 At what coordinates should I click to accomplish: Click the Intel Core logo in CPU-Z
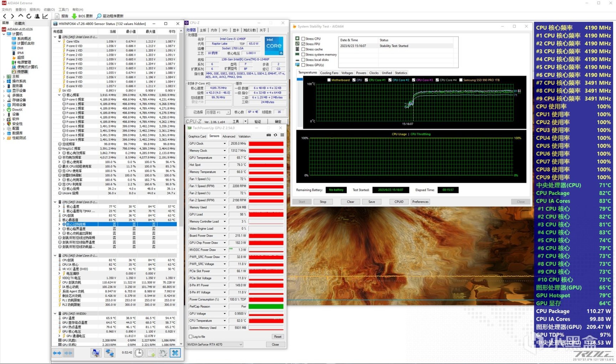point(274,46)
